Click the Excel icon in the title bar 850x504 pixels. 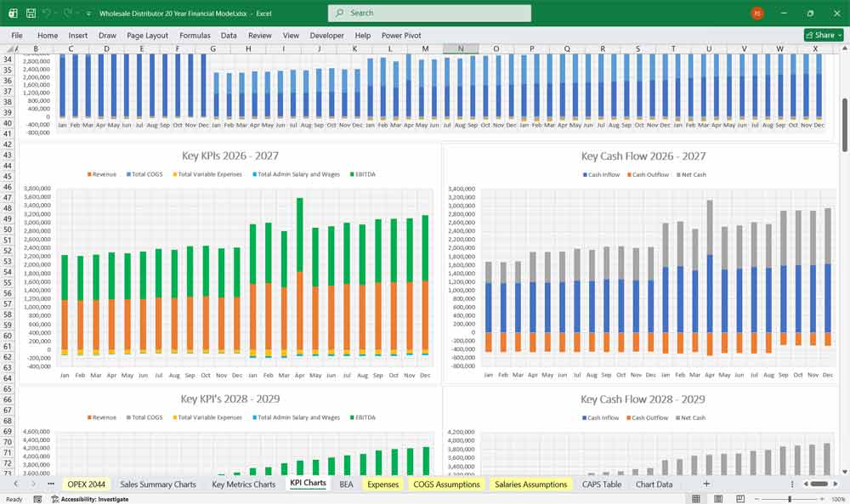click(13, 12)
